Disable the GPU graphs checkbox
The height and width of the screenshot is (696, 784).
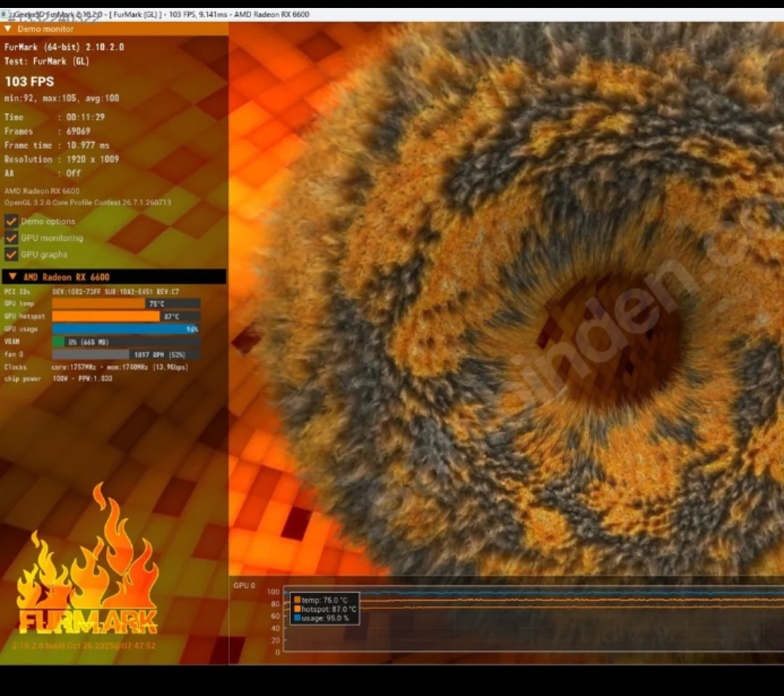(11, 255)
